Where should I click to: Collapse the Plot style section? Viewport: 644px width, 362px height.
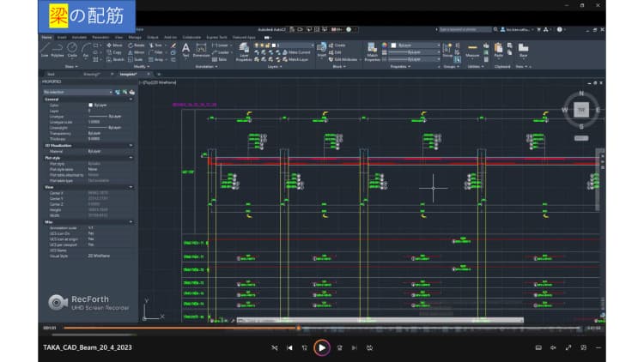coord(131,158)
